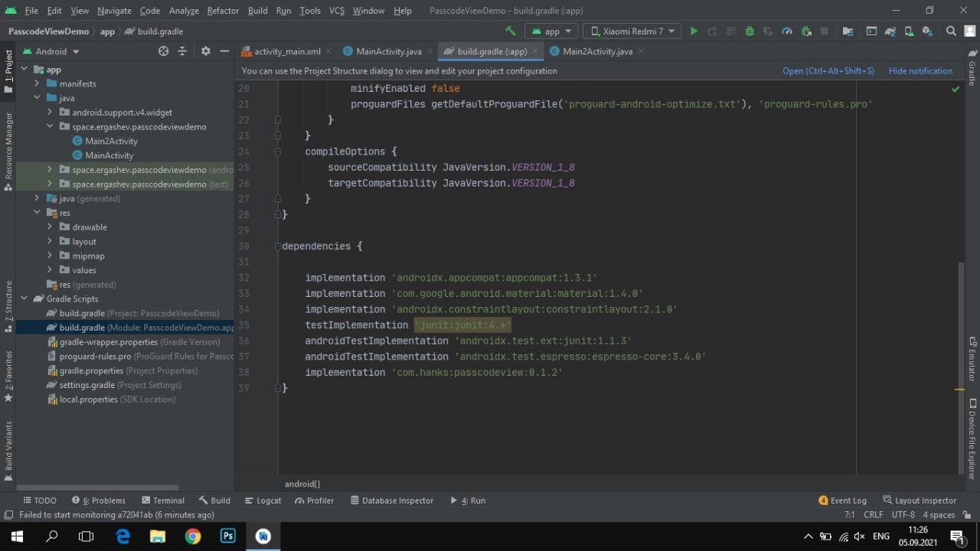
Task: Toggle the Favorites tool window
Action: tap(8, 377)
